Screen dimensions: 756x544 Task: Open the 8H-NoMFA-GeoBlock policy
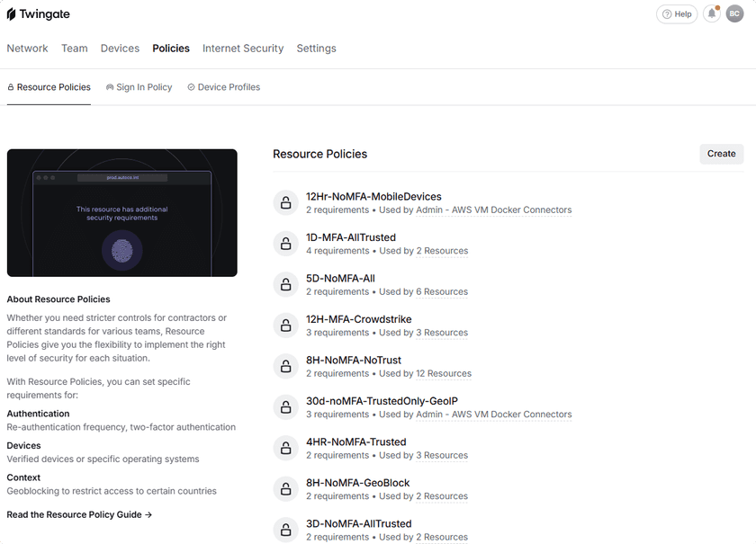pos(358,483)
